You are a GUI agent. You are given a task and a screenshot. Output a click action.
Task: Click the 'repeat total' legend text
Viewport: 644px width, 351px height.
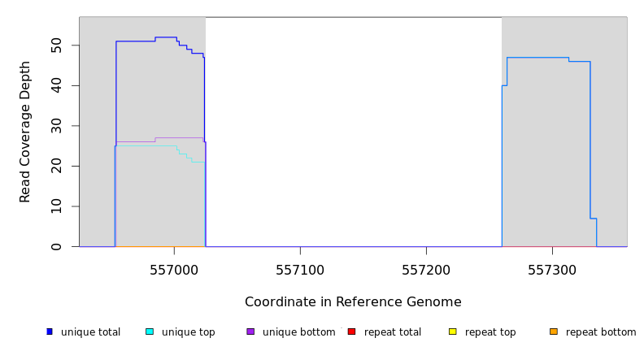coord(393,332)
